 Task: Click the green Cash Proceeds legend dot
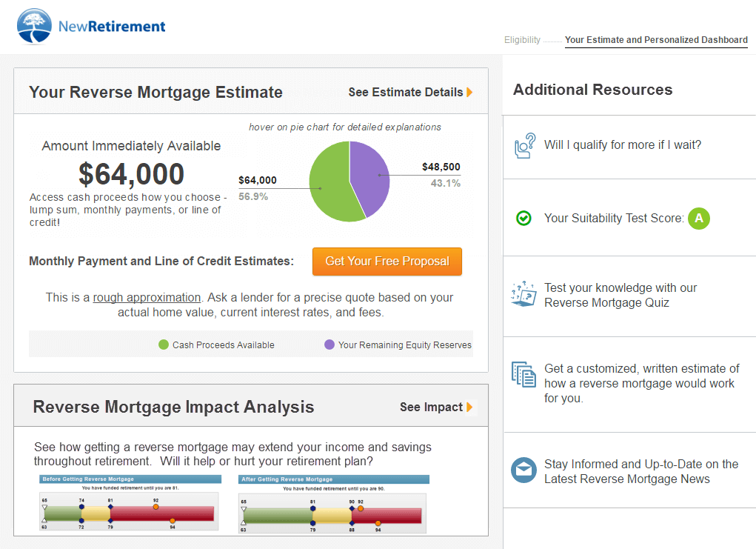click(x=164, y=345)
